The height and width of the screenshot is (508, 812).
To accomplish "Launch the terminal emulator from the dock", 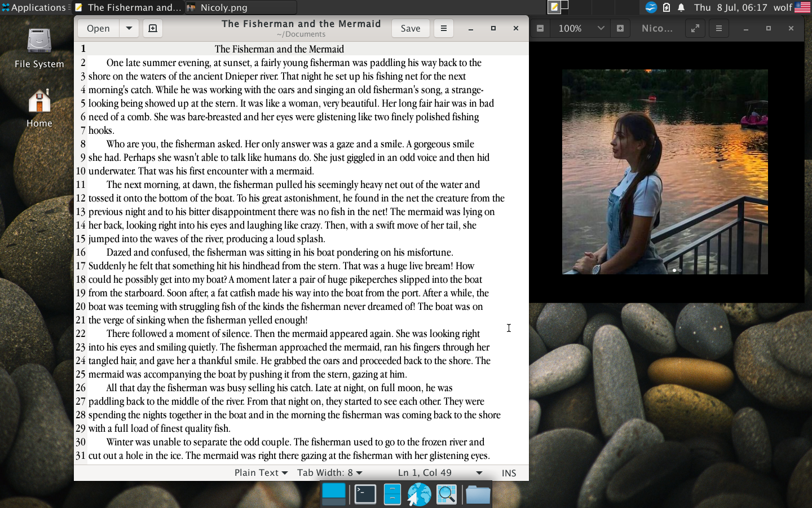I will (365, 494).
